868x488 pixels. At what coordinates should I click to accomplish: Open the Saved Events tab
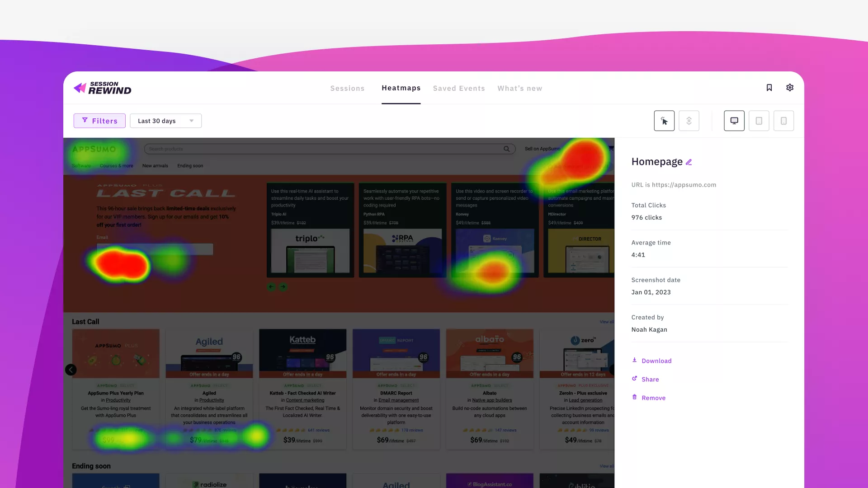(x=459, y=88)
